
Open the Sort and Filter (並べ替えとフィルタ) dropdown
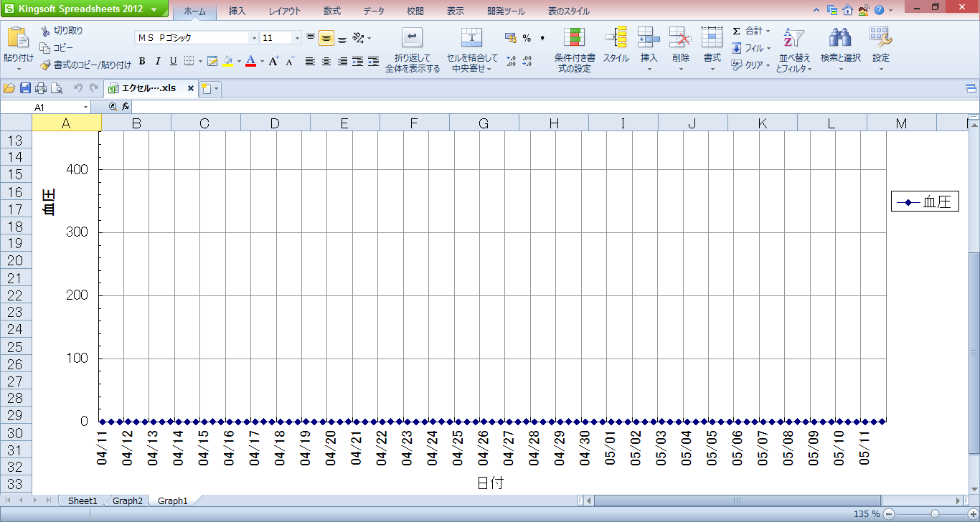(x=810, y=69)
